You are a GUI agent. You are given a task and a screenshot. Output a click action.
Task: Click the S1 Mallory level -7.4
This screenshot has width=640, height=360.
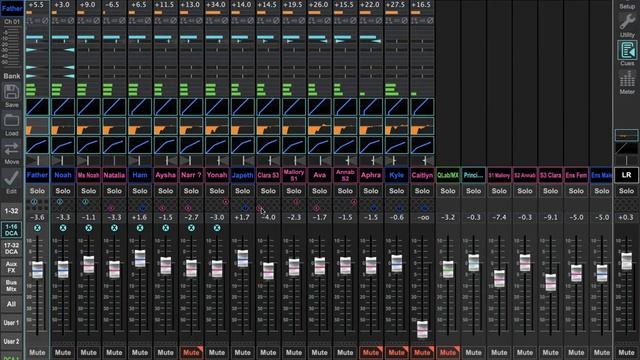(499, 218)
